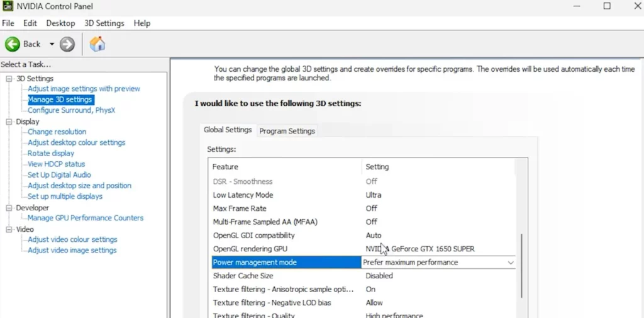Viewport: 644px width, 318px height.
Task: Click the green Back arrow icon
Action: tap(13, 44)
